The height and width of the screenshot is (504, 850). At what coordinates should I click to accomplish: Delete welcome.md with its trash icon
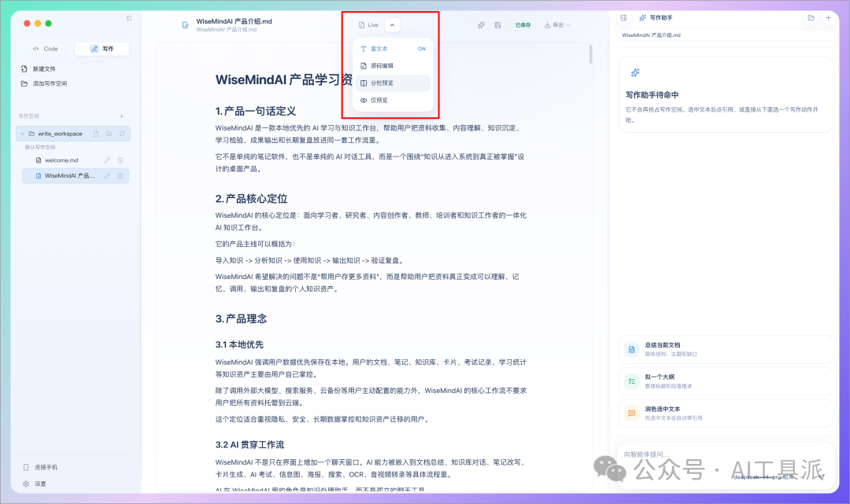pos(120,160)
